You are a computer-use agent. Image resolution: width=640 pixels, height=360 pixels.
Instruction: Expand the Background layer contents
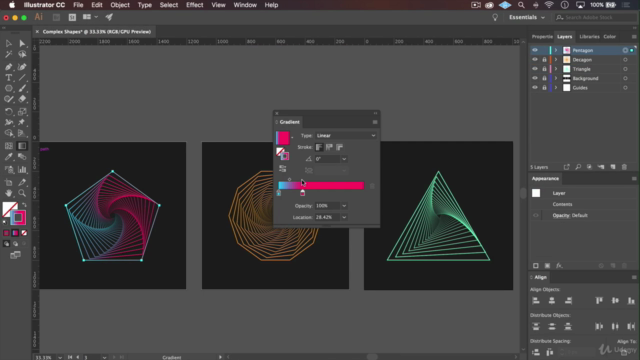click(x=556, y=78)
